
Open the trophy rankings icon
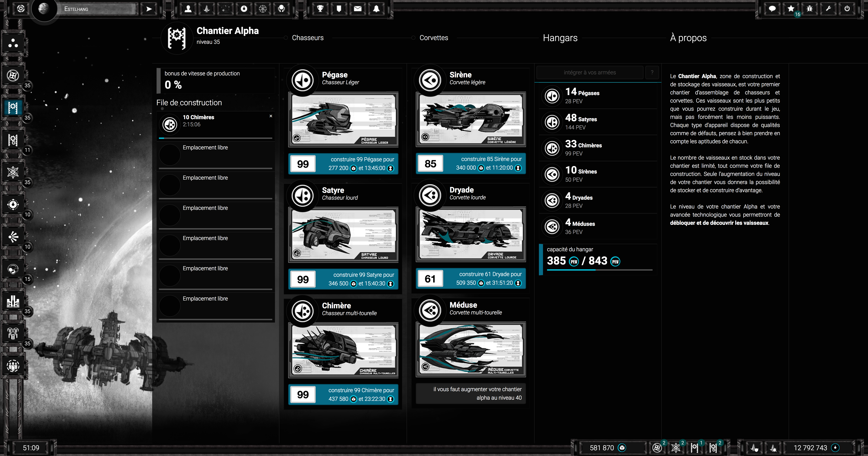tap(320, 9)
